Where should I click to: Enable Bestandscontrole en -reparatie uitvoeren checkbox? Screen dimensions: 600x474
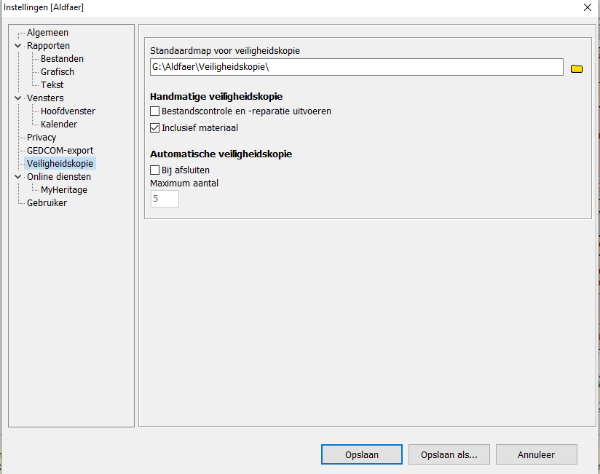155,111
